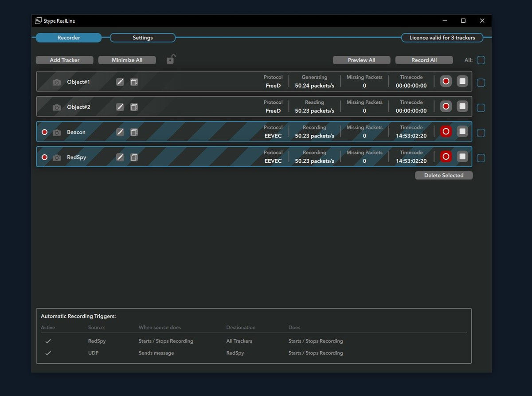The height and width of the screenshot is (396, 532).
Task: Click the Beacon tracker name
Action: [76, 132]
